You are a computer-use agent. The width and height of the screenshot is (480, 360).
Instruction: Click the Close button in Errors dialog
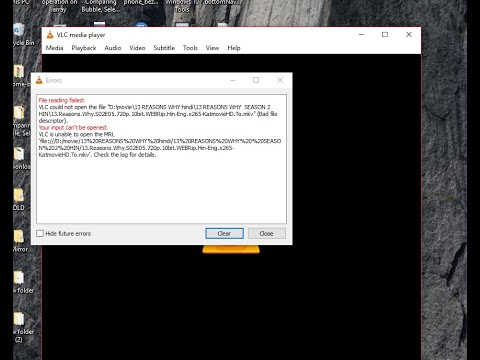(266, 234)
